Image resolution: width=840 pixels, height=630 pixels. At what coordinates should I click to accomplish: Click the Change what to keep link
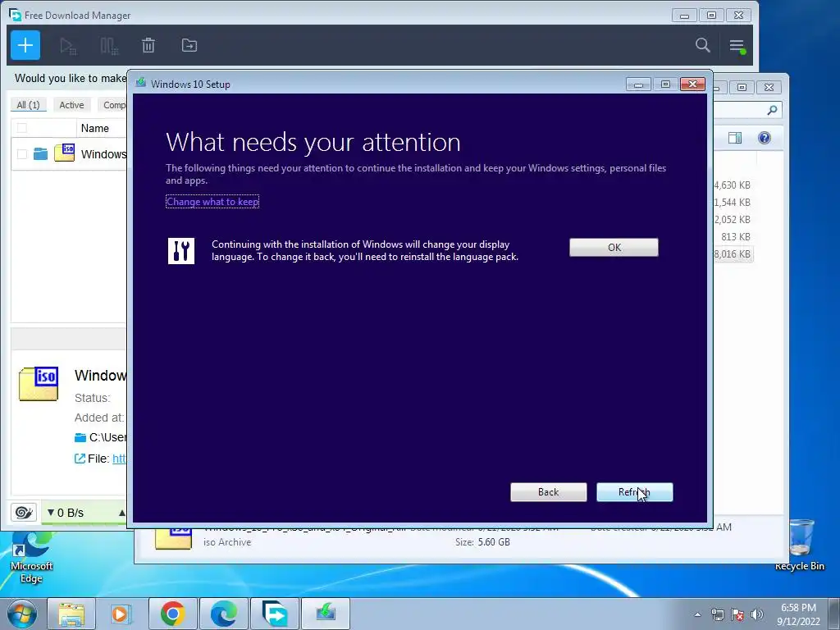point(212,202)
